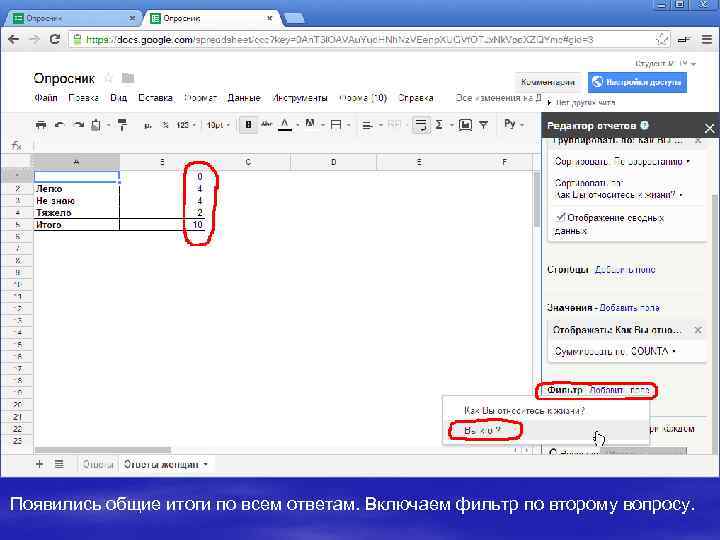
Task: Format cell as percent
Action: [164, 125]
